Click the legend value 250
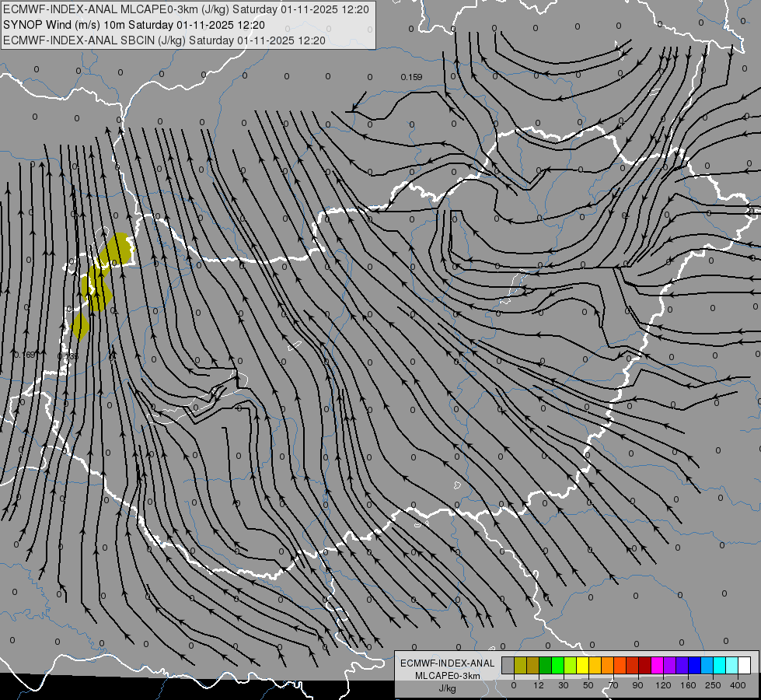The height and width of the screenshot is (700, 761). 713,685
